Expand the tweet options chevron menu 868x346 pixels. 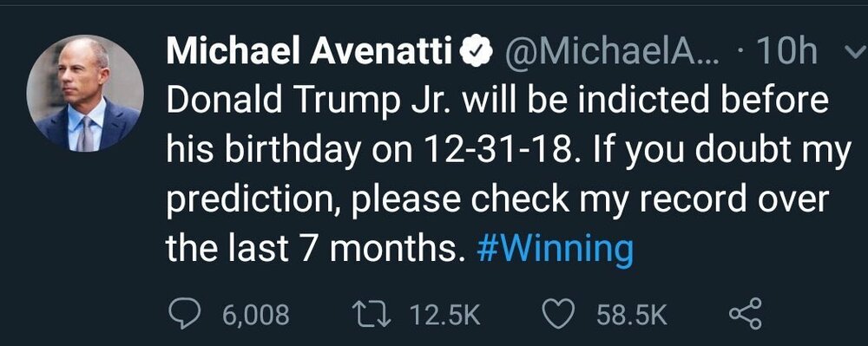(x=852, y=53)
